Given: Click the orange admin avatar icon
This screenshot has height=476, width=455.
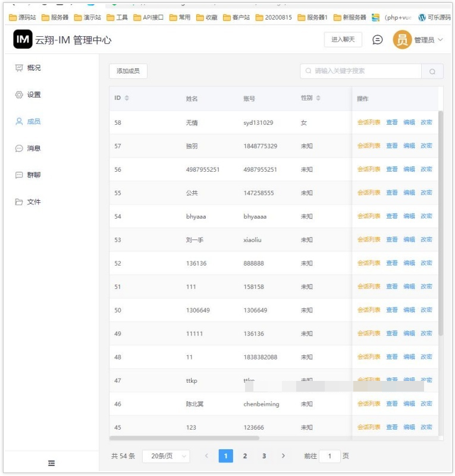Looking at the screenshot, I should tap(402, 40).
